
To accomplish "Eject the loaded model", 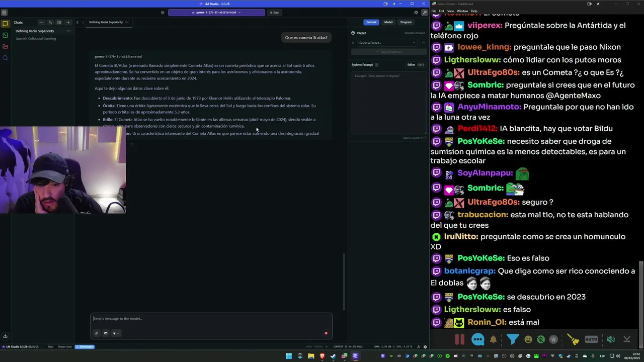I will 275,13.
